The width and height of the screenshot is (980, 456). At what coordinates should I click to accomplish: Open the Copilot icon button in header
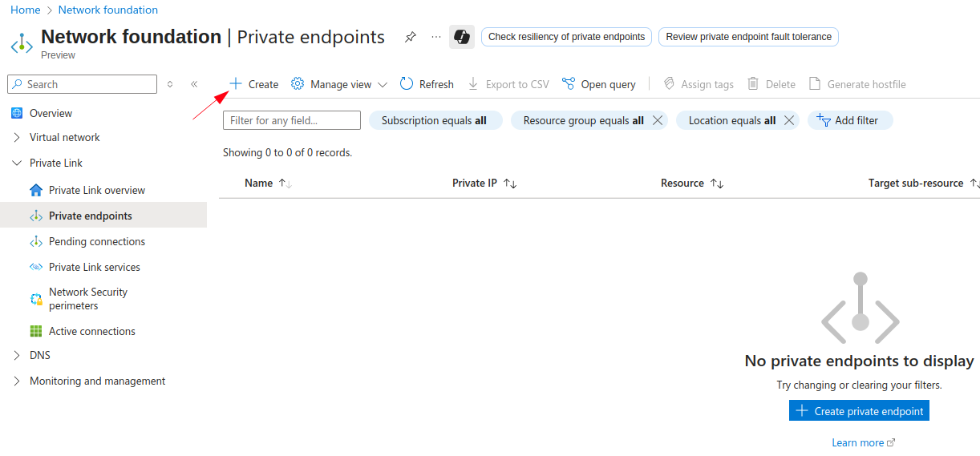pos(461,37)
